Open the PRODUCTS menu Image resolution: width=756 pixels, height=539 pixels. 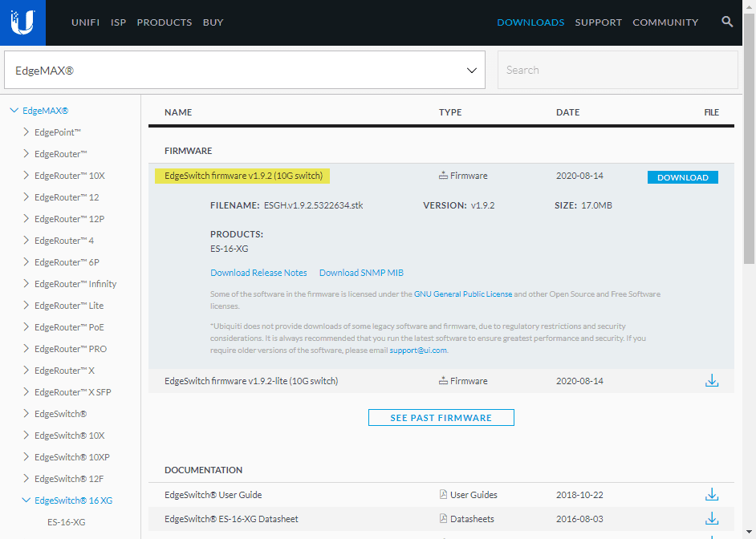pos(165,22)
